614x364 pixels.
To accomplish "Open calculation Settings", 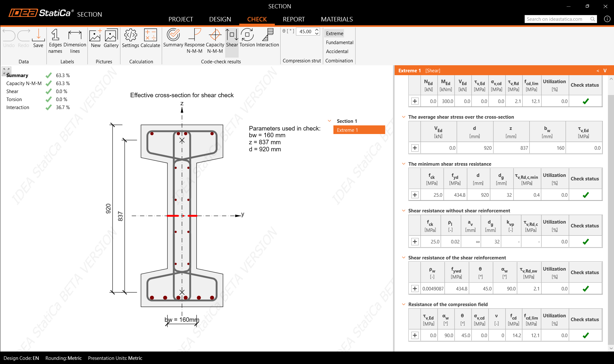I will pos(130,38).
